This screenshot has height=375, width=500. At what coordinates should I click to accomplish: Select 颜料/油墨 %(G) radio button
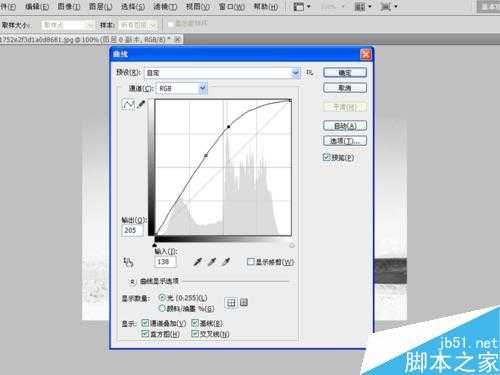coord(162,308)
